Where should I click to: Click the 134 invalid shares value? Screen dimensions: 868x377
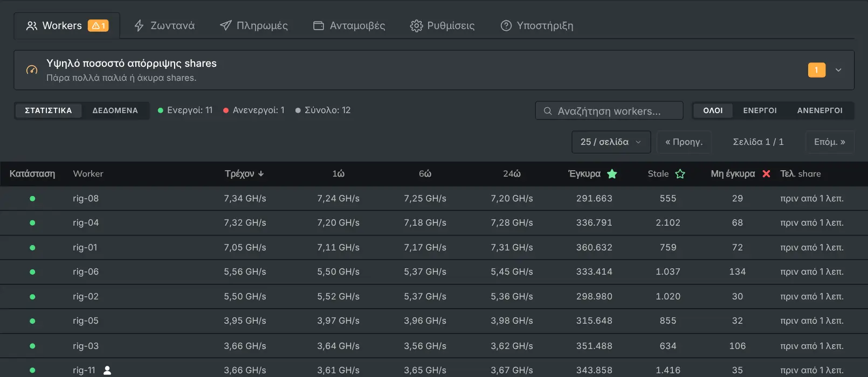click(738, 272)
